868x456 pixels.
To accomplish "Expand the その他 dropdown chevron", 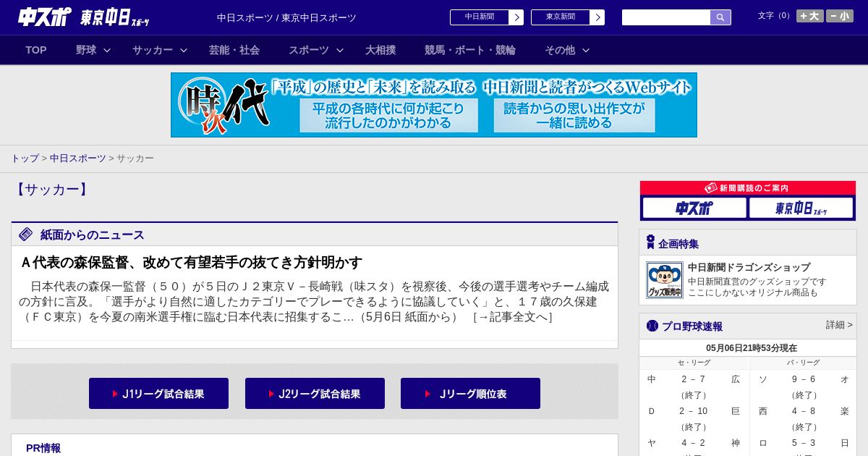I will tap(586, 50).
